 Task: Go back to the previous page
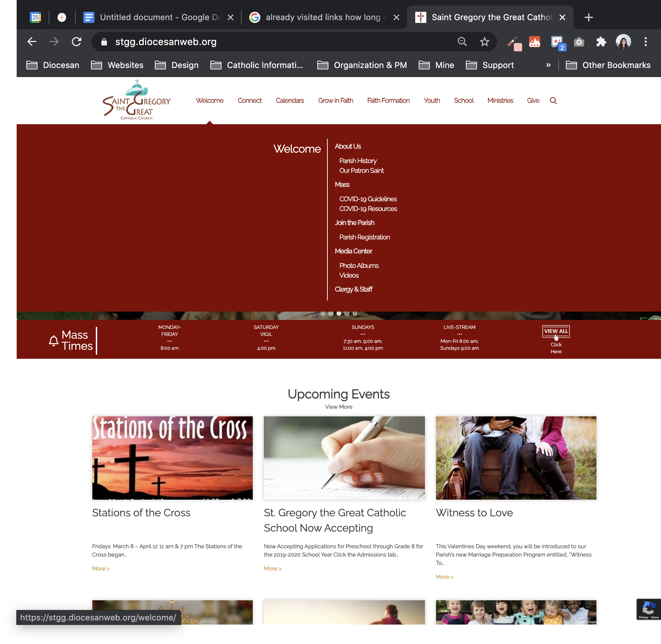click(32, 42)
